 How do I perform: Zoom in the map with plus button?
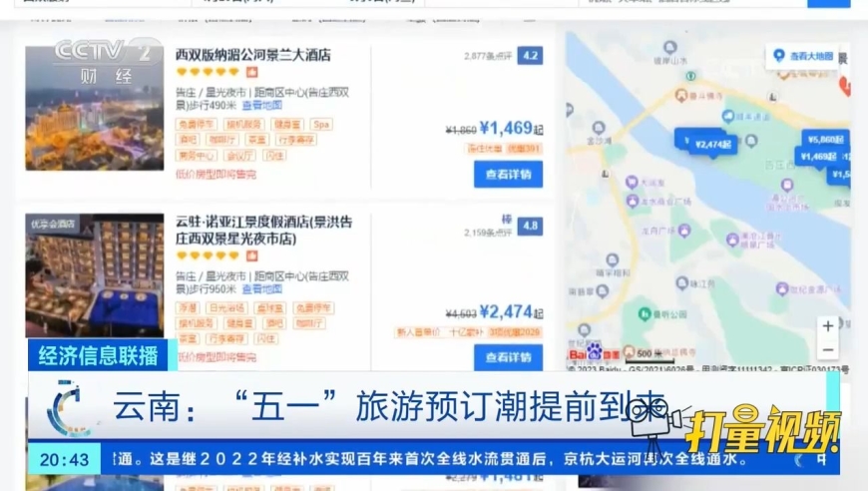(827, 326)
